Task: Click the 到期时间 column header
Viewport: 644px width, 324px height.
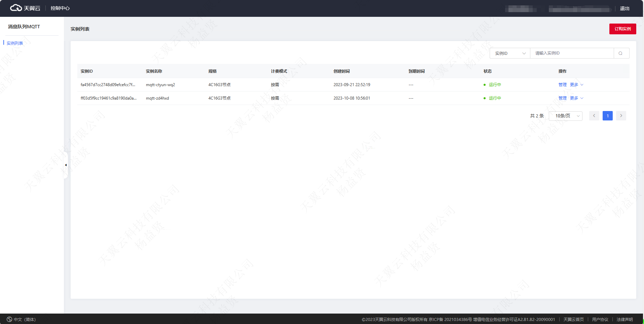Action: [x=417, y=71]
